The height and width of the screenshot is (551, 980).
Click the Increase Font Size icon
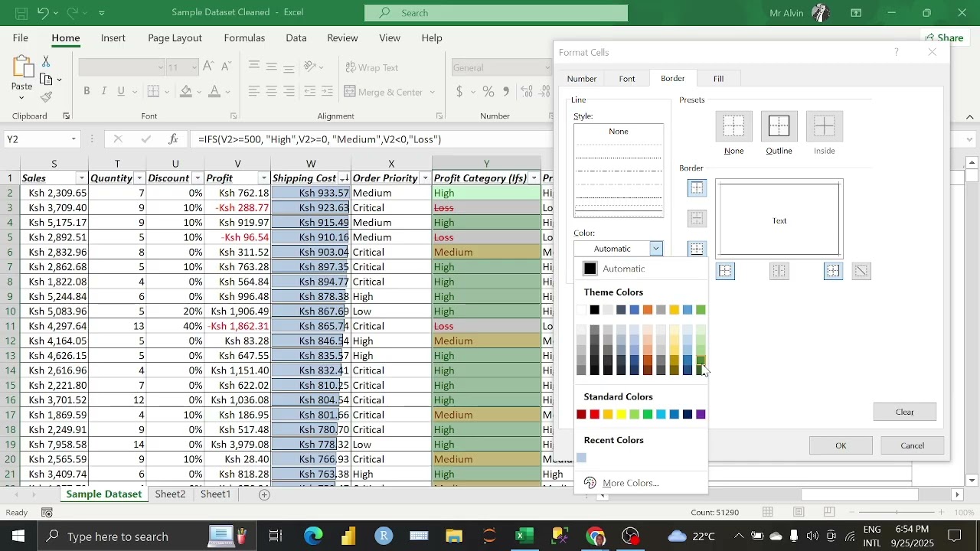pyautogui.click(x=208, y=67)
